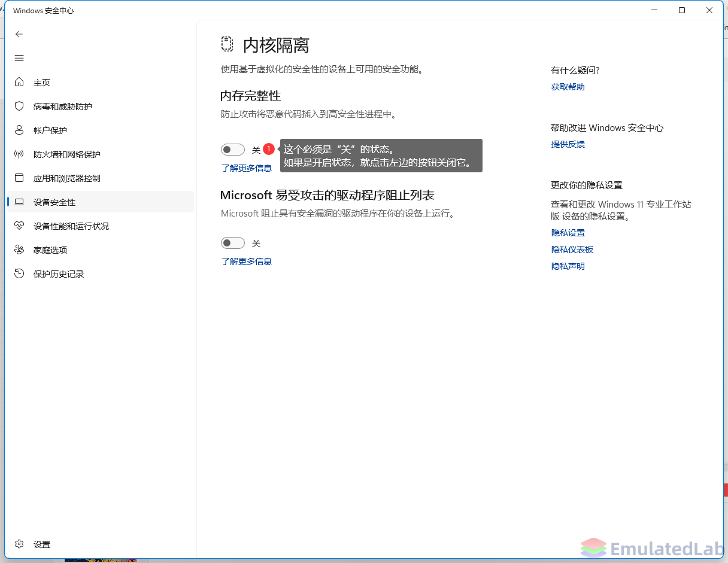Open the 病毒和威胁防护 section

click(x=101, y=106)
